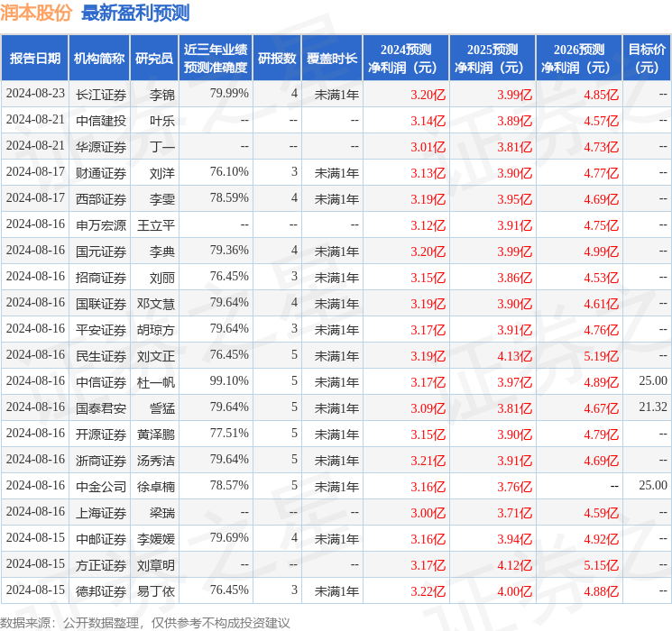The height and width of the screenshot is (631, 672).
Task: Click the 财通证券 institution cell
Action: (101, 173)
